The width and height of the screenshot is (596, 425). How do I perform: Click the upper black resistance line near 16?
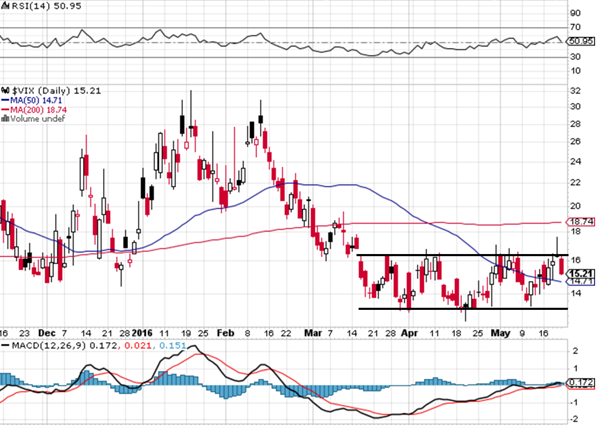(x=462, y=255)
